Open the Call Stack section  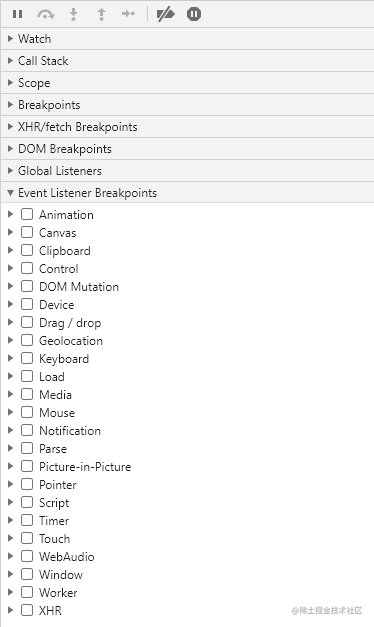pos(187,61)
